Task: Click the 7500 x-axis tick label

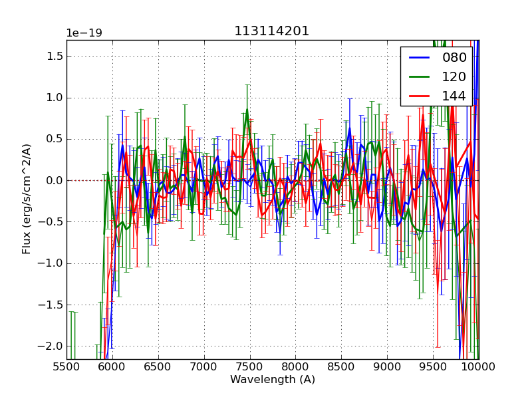Action: [x=249, y=367]
